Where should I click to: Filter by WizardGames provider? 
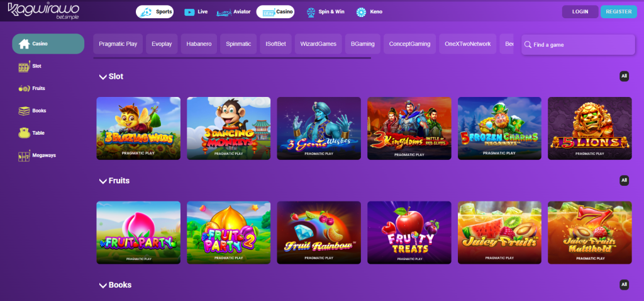pos(318,44)
